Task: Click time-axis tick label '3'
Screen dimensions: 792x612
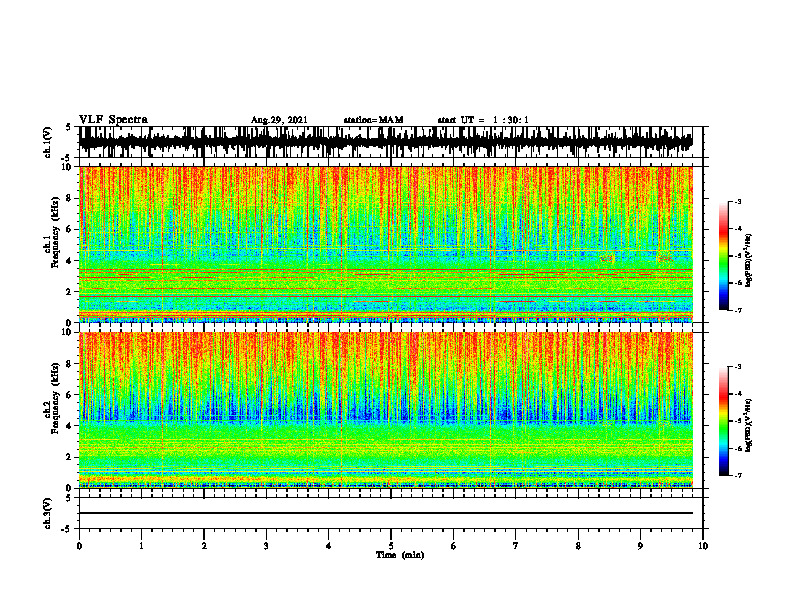Action: click(266, 546)
